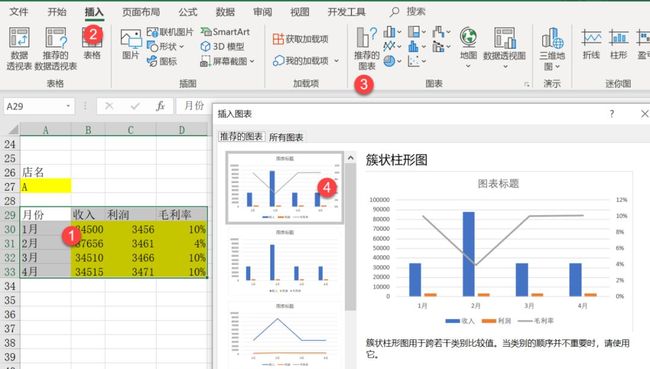Confirm the formula bar entry
The width and height of the screenshot is (650, 369).
(x=135, y=106)
